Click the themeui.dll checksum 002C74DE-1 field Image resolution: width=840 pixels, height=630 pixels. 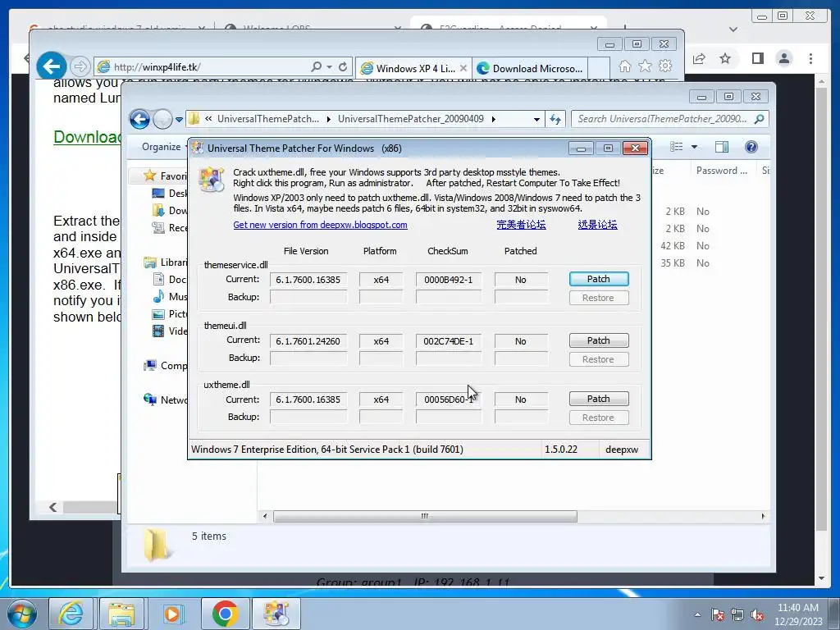click(449, 341)
